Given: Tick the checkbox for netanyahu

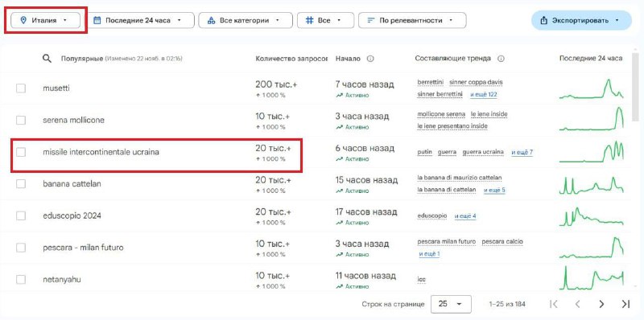Looking at the screenshot, I should (x=21, y=280).
